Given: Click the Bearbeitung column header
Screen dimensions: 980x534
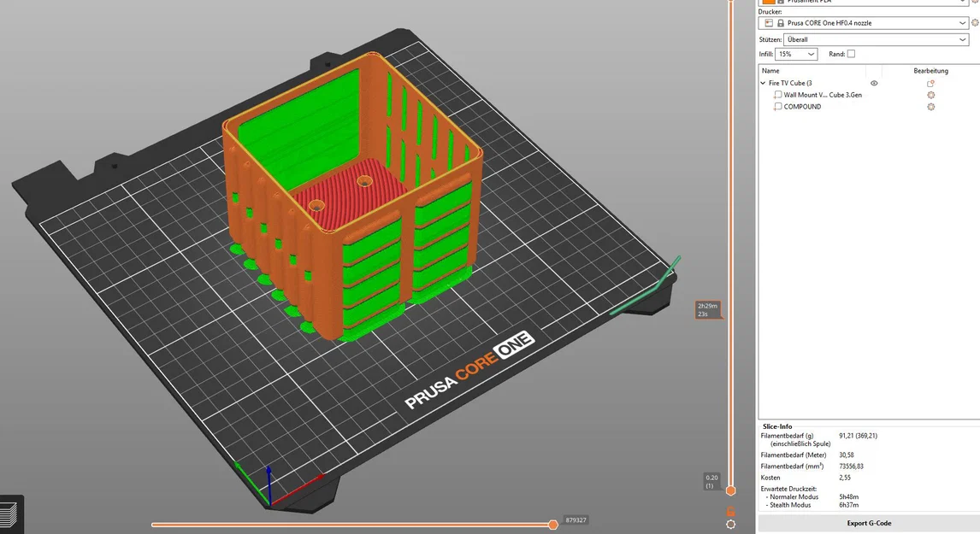Looking at the screenshot, I should pyautogui.click(x=930, y=71).
